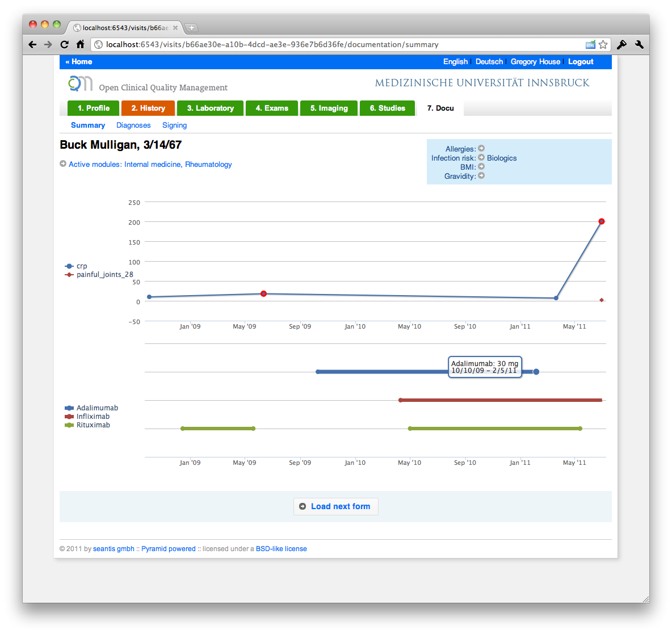Expand the Allergies arrow icon
This screenshot has height=634, width=672.
point(481,148)
